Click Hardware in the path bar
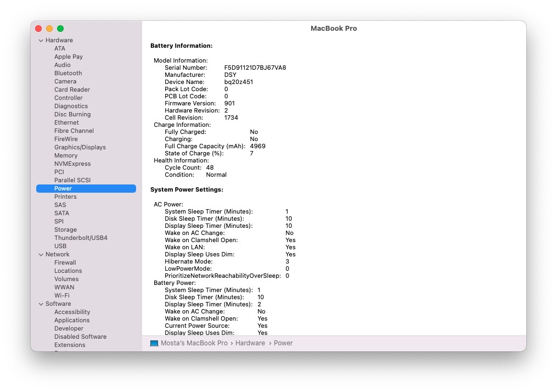Image resolution: width=557 pixels, height=392 pixels. pyautogui.click(x=250, y=343)
